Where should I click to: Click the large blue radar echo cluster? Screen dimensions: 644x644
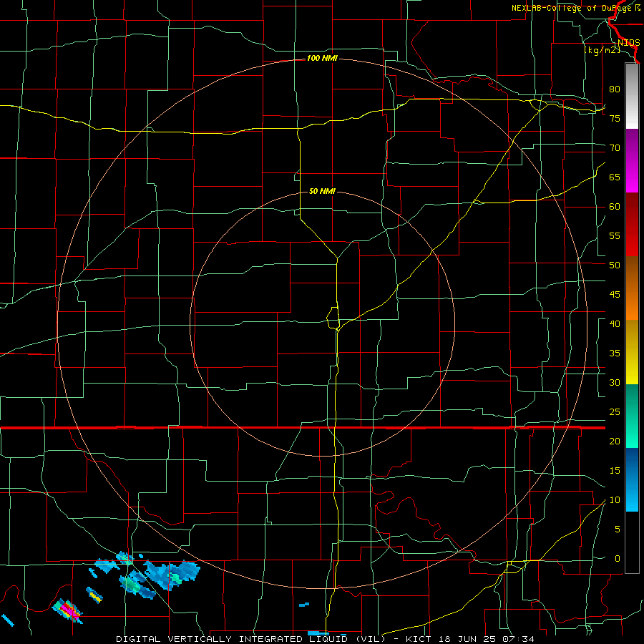point(172,574)
